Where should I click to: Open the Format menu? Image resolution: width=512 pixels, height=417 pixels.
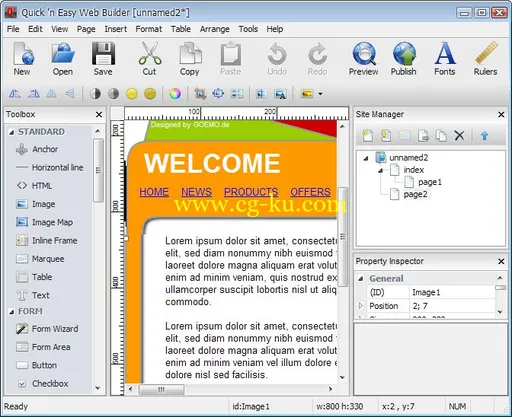click(x=149, y=29)
